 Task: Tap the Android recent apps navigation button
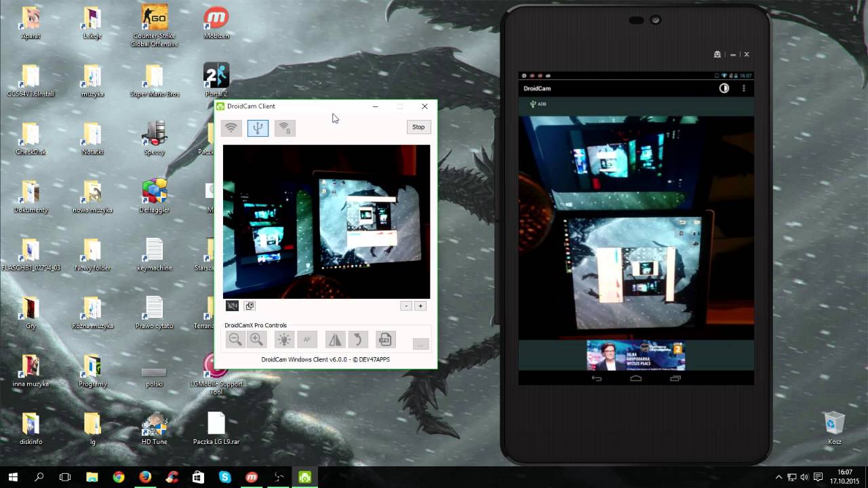pyautogui.click(x=675, y=378)
